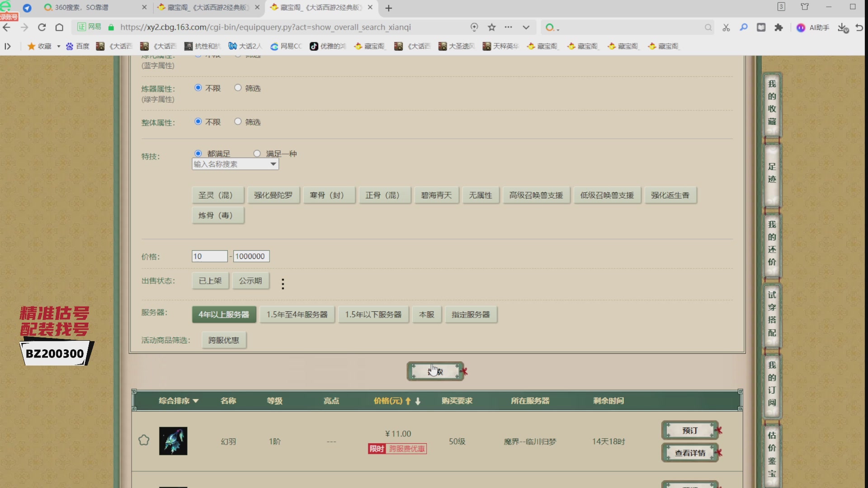
Task: Select the 本服 server option
Action: pos(427,314)
